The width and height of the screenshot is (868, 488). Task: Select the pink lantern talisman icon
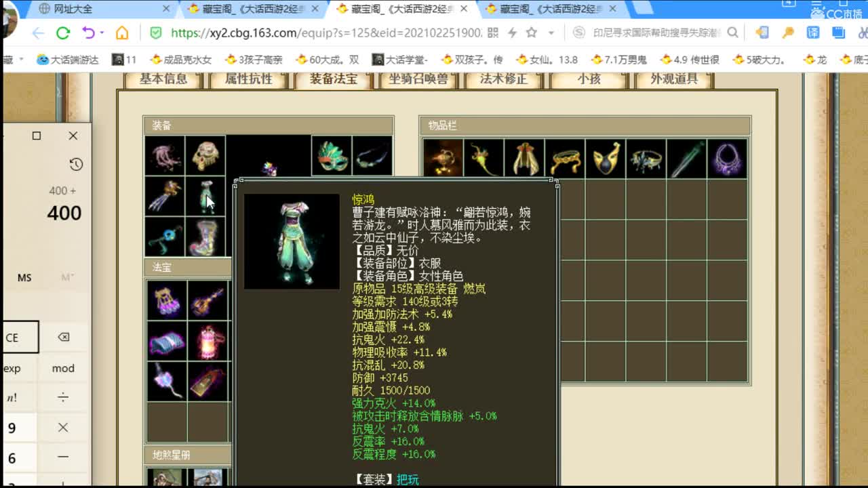208,340
